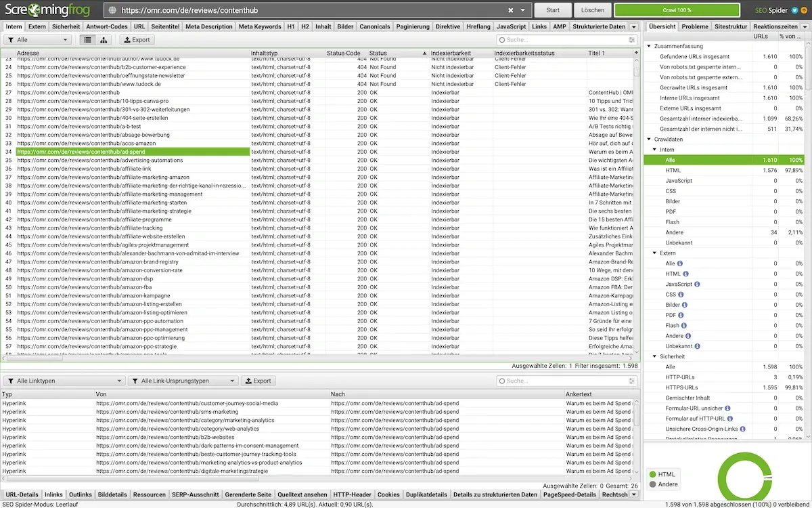Select the HTTPS-URLs row under Sicherheit
Image resolution: width=812 pixels, height=508 pixels.
pyautogui.click(x=724, y=387)
